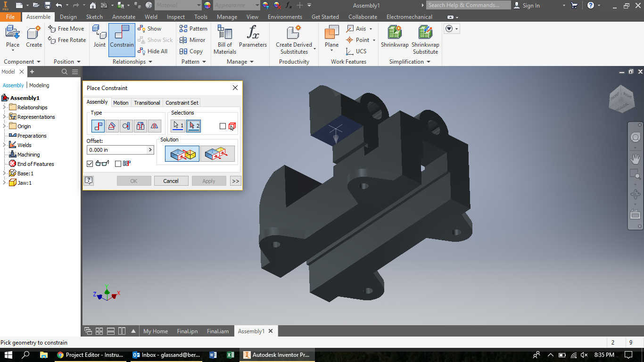Activate first selection button
Image resolution: width=644 pixels, height=362 pixels.
(178, 126)
